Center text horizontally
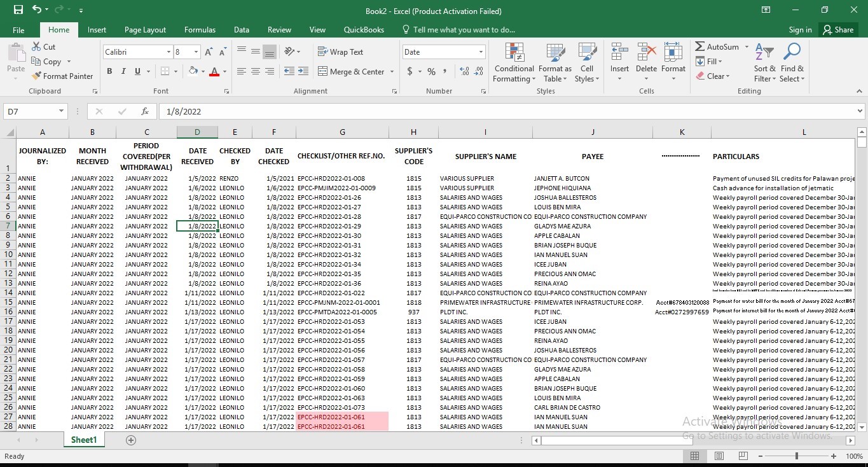 coord(256,72)
